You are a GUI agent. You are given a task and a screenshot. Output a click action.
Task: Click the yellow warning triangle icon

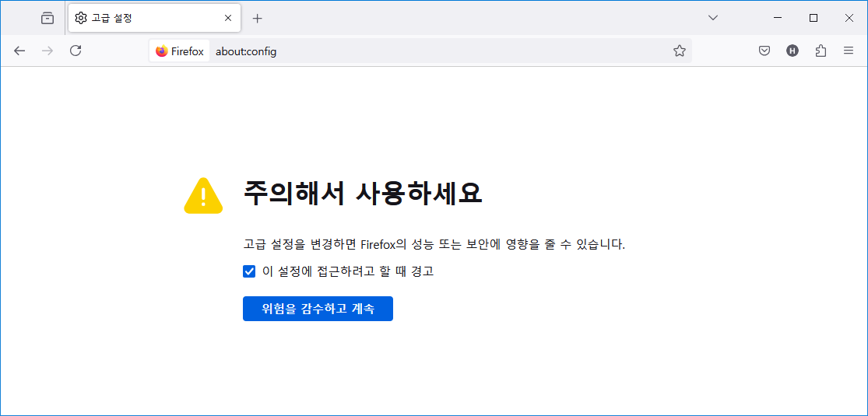(203, 195)
